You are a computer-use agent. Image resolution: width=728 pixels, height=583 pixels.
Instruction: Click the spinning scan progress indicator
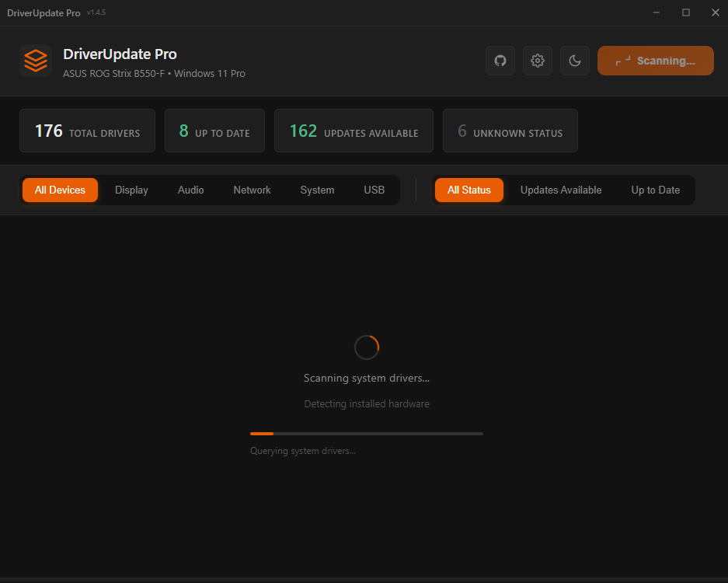pyautogui.click(x=366, y=347)
